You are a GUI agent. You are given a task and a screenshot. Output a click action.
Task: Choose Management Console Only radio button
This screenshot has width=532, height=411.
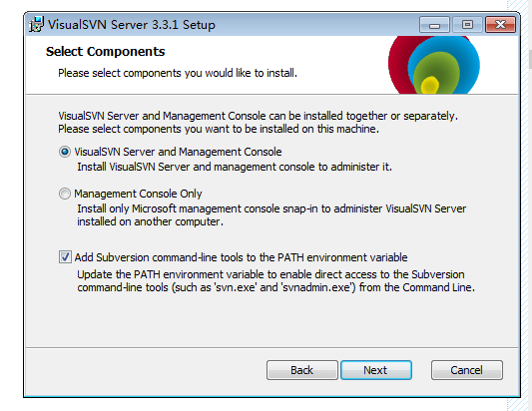[x=65, y=194]
